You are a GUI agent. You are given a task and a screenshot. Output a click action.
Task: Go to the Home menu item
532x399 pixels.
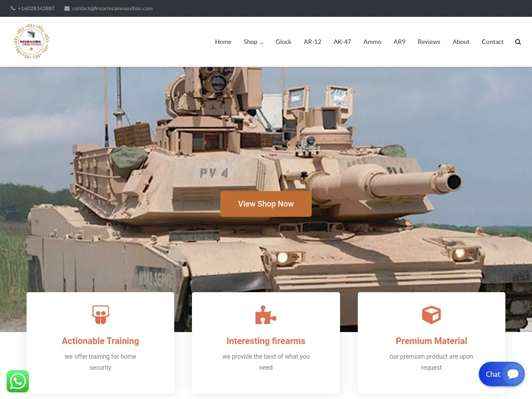223,42
